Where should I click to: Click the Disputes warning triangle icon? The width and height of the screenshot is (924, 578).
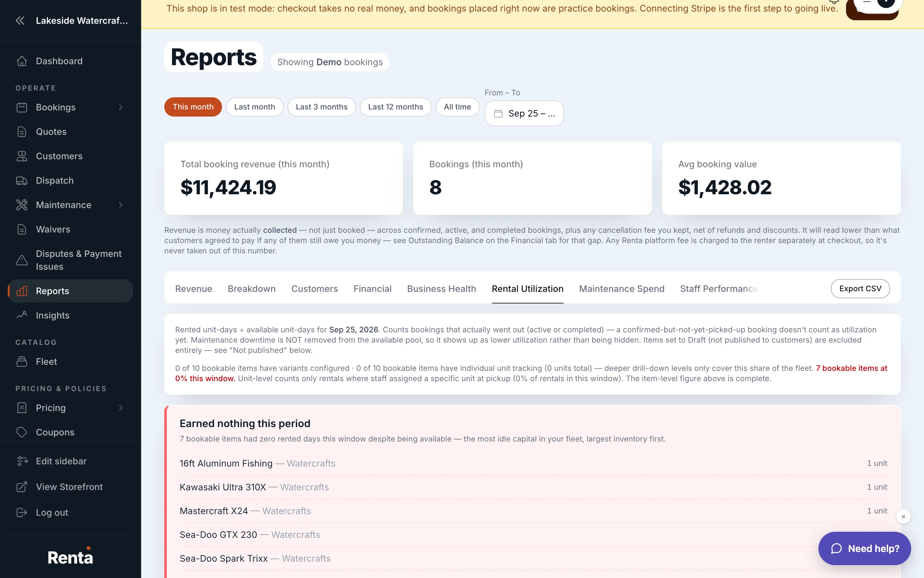click(x=22, y=260)
